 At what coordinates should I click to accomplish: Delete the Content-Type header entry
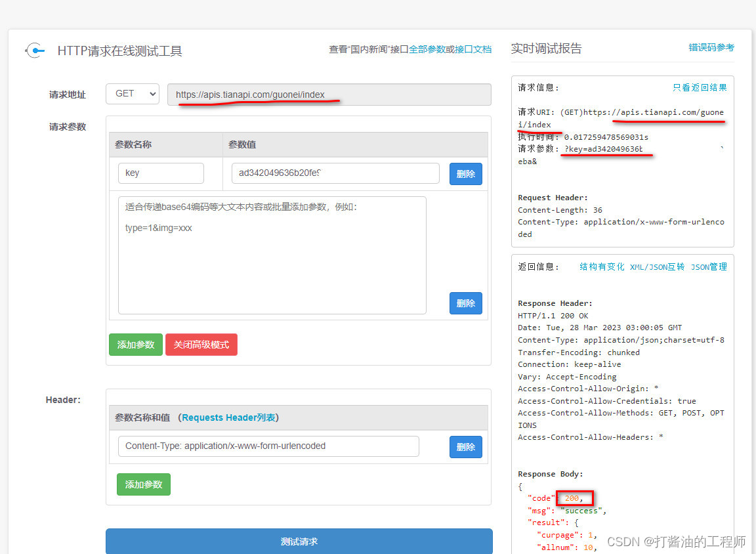click(465, 446)
